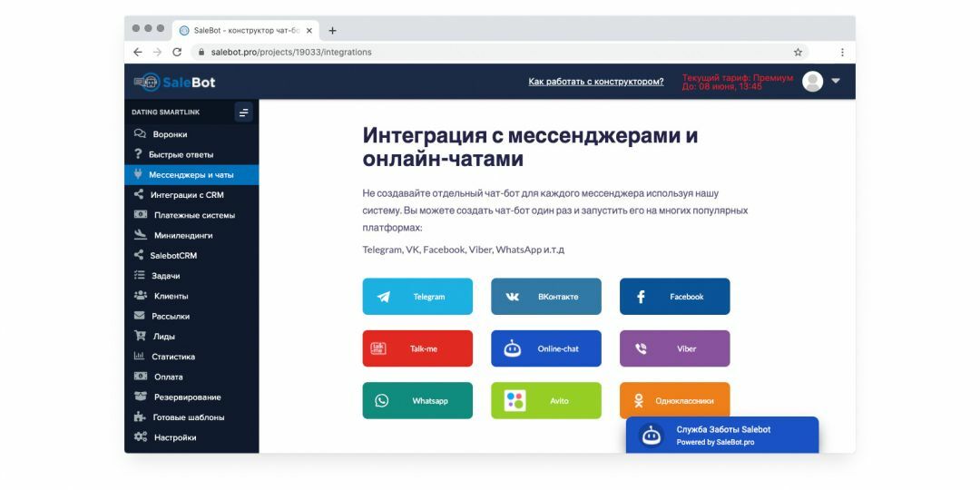This screenshot has width=980, height=490.
Task: Click the Настройки gears icon
Action: [x=141, y=436]
